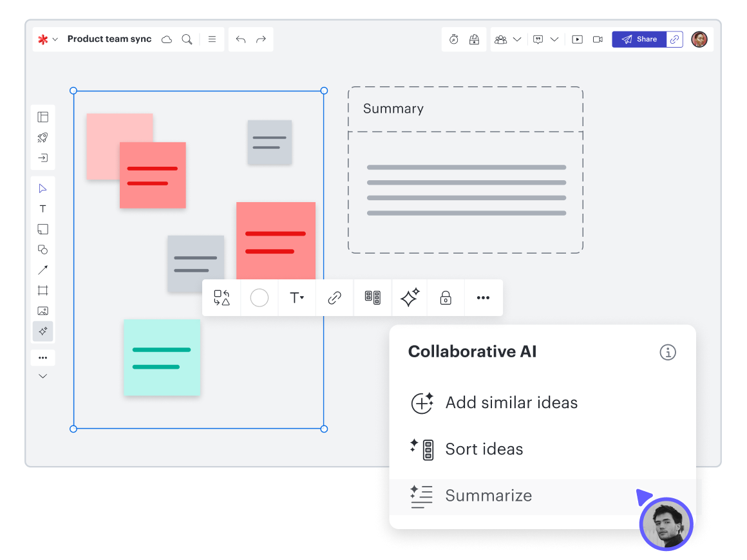Open the Collaborative AI sparkle in floating toolbar
This screenshot has height=560, width=747.
(x=410, y=297)
